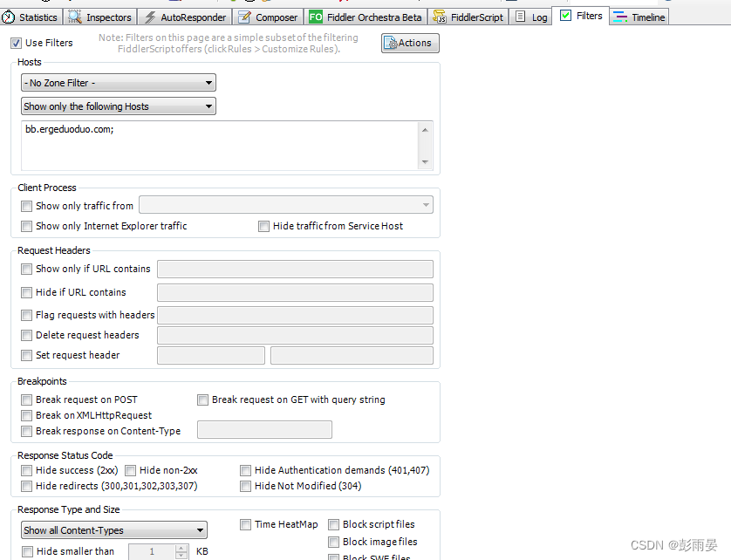The height and width of the screenshot is (560, 731).
Task: Enable Hide smaller than checkbox
Action: 28,551
